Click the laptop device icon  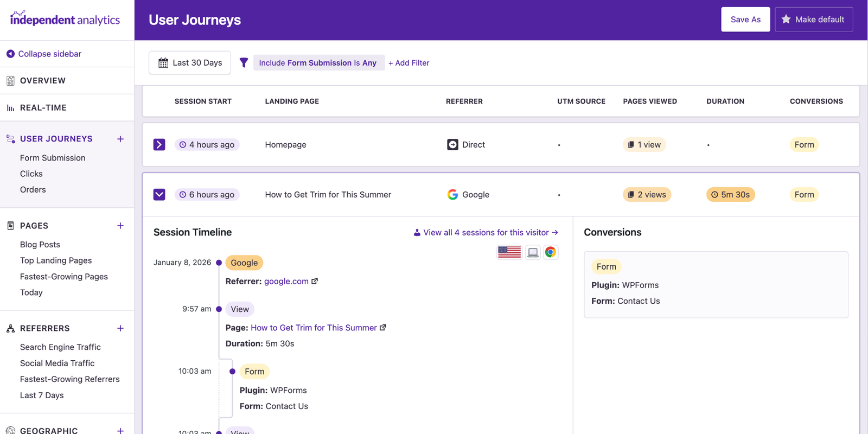tap(533, 252)
